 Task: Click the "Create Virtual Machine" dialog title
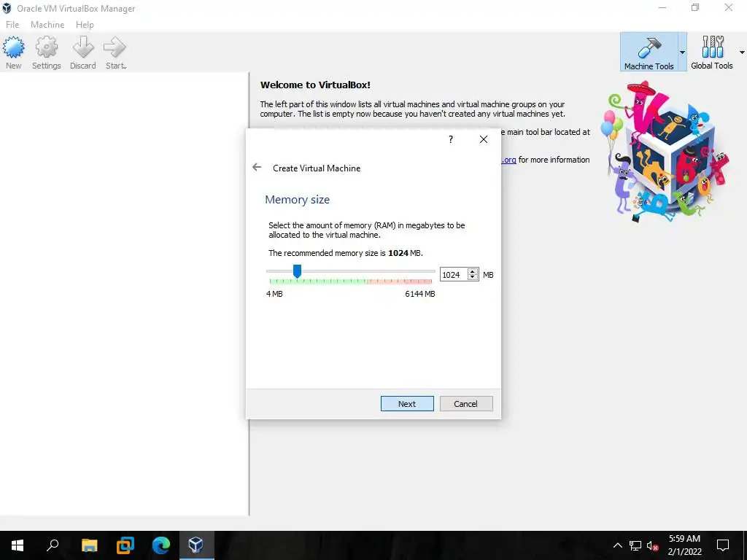[x=317, y=168]
